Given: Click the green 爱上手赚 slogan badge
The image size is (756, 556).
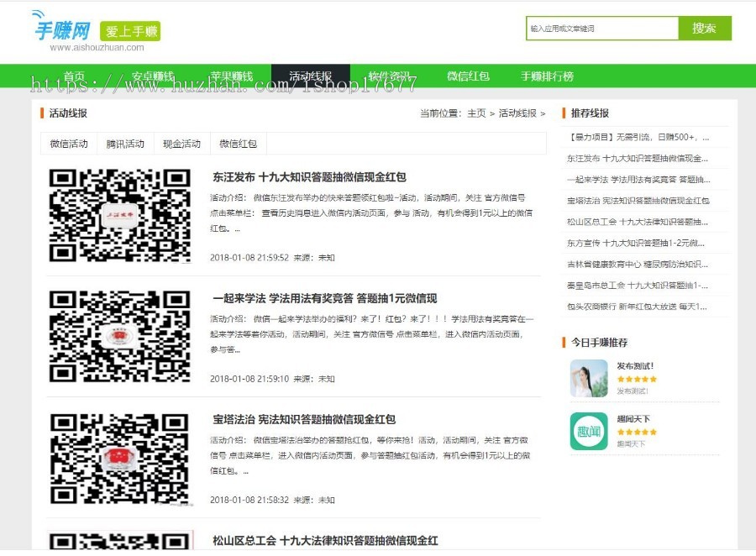Looking at the screenshot, I should pyautogui.click(x=130, y=31).
